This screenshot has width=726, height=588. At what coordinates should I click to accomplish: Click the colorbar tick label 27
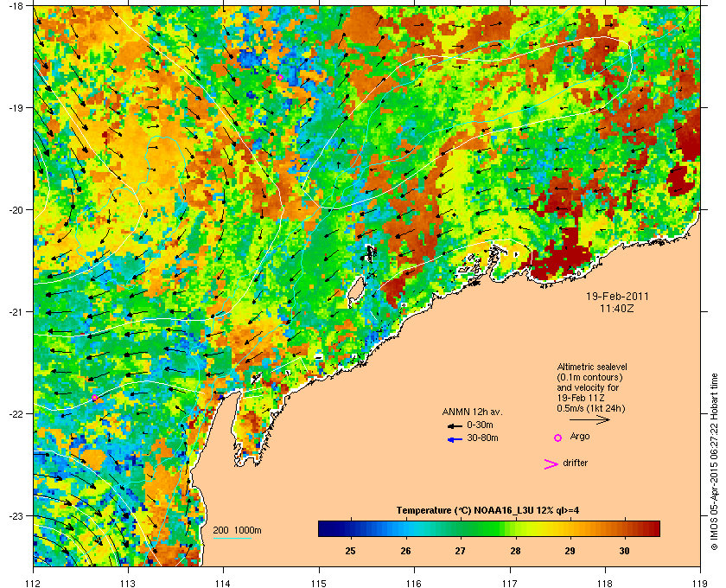[x=460, y=551]
